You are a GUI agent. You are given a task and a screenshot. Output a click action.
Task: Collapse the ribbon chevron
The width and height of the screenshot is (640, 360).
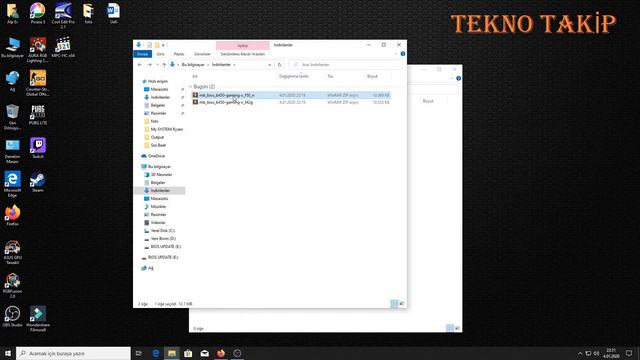coord(396,53)
